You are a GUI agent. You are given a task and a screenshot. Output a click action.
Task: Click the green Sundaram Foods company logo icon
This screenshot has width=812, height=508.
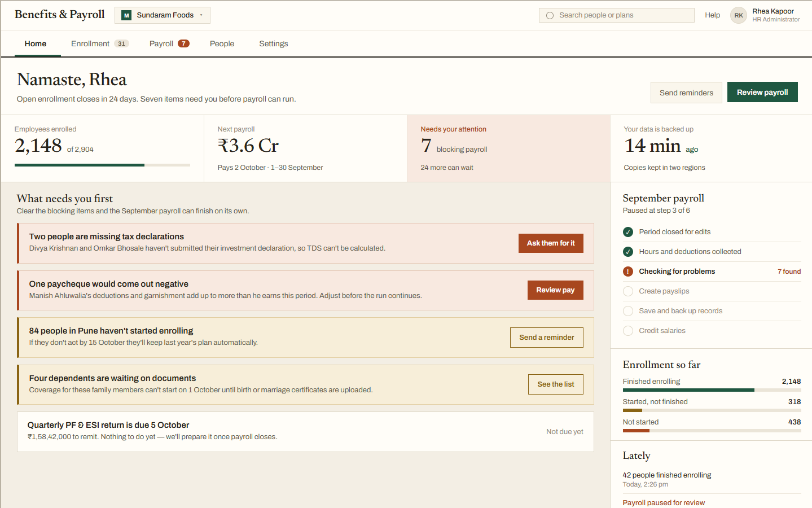tap(126, 15)
